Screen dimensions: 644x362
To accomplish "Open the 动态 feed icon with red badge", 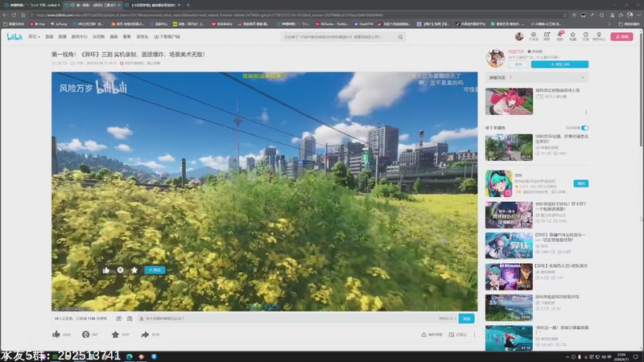I will [559, 36].
